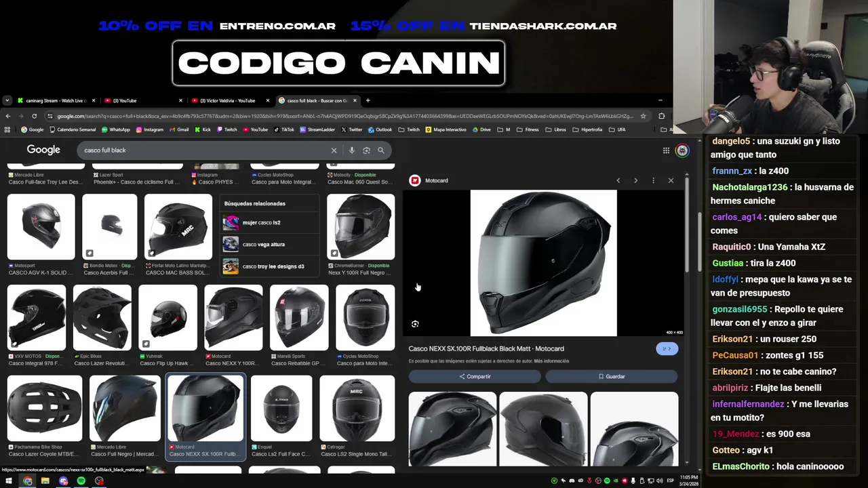The image size is (868, 488).
Task: Switch to the Victor Valdivia YouTube tab
Action: pyautogui.click(x=229, y=100)
